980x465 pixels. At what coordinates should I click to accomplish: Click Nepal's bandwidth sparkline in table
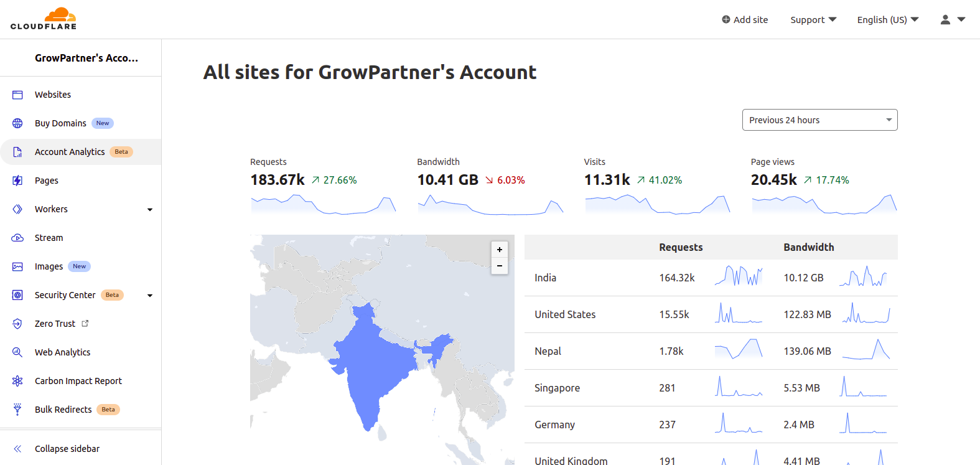866,349
